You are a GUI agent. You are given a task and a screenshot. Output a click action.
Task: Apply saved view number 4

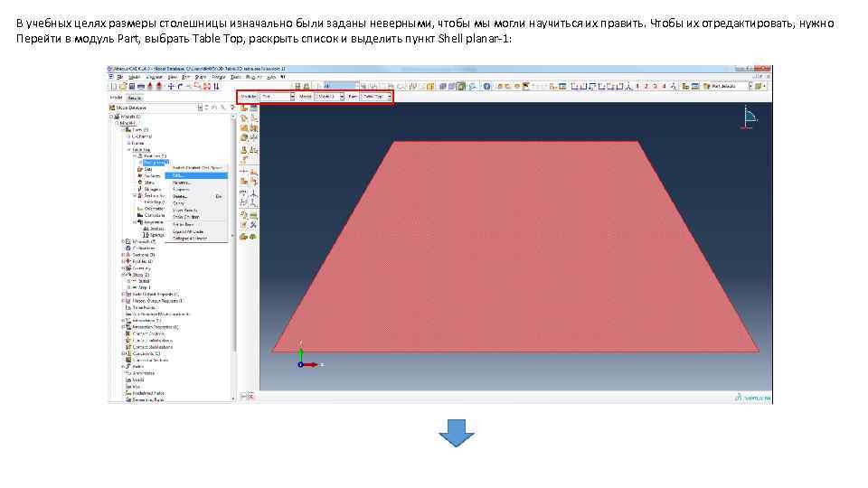coord(664,87)
